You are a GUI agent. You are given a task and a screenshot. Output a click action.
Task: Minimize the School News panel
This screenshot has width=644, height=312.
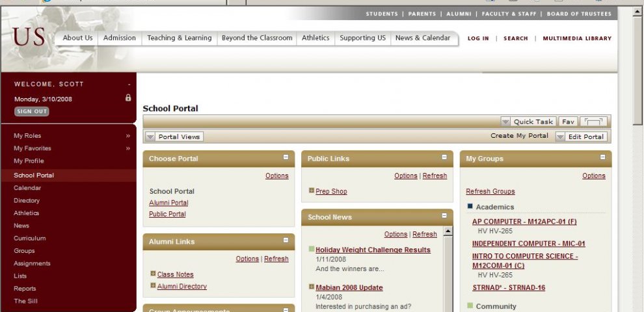pos(444,216)
